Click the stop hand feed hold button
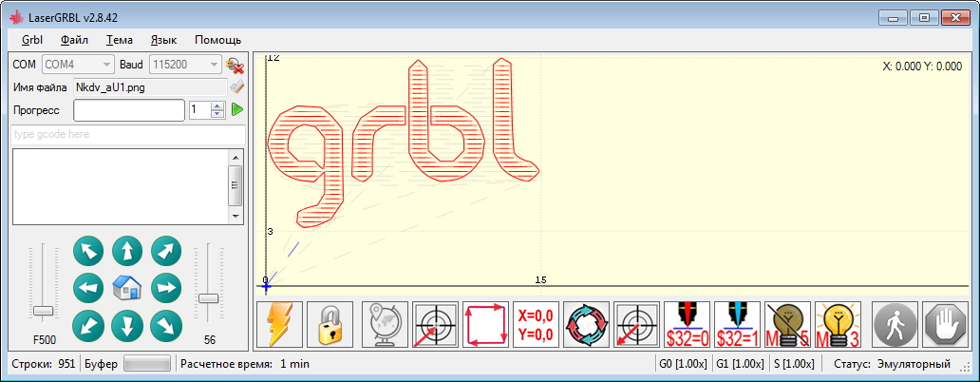 945,325
